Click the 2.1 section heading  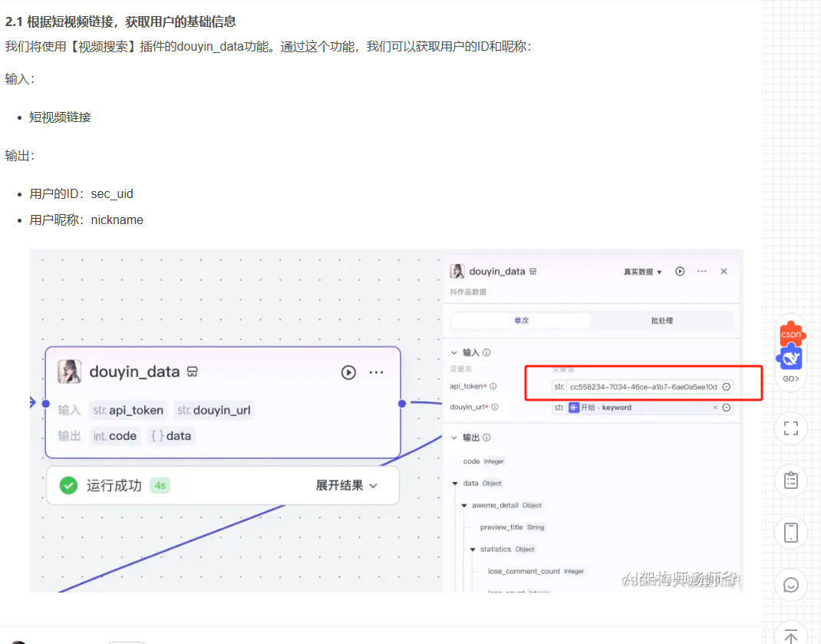pyautogui.click(x=120, y=21)
